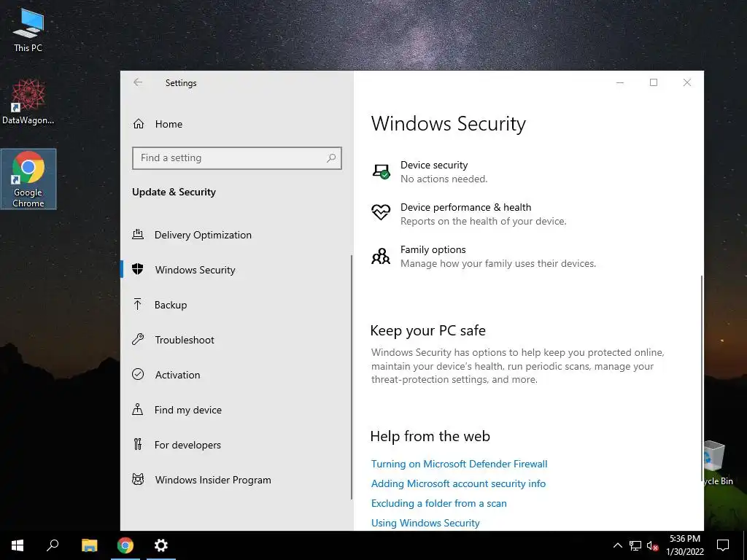Open the Home icon in Settings sidebar
747x560 pixels.
click(x=139, y=124)
